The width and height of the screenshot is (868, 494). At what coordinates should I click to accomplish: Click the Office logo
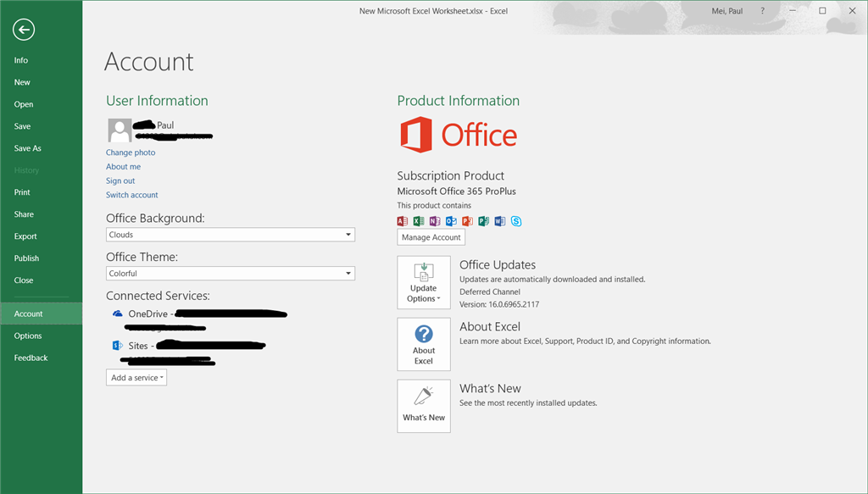459,135
